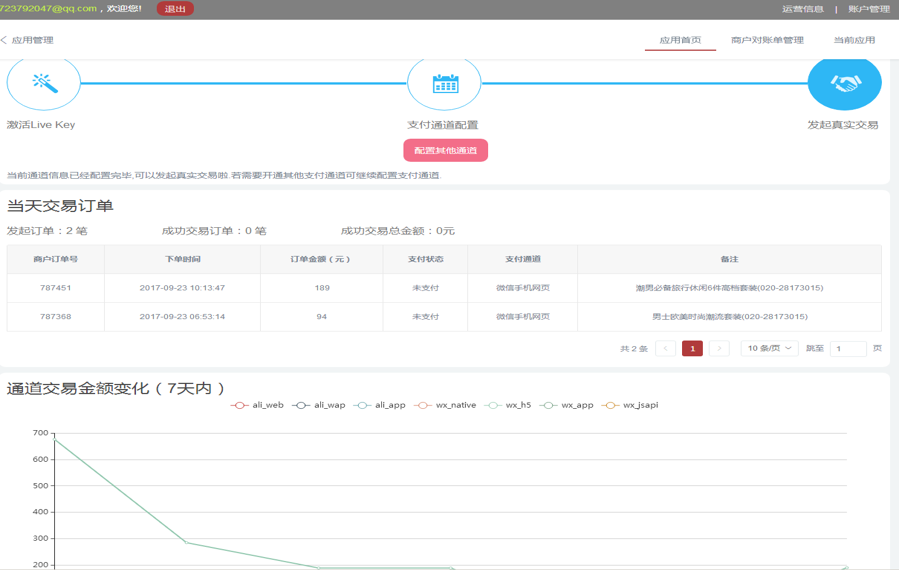Screen dimensions: 899x570
Task: Open 运营信息 link in header
Action: coord(802,9)
